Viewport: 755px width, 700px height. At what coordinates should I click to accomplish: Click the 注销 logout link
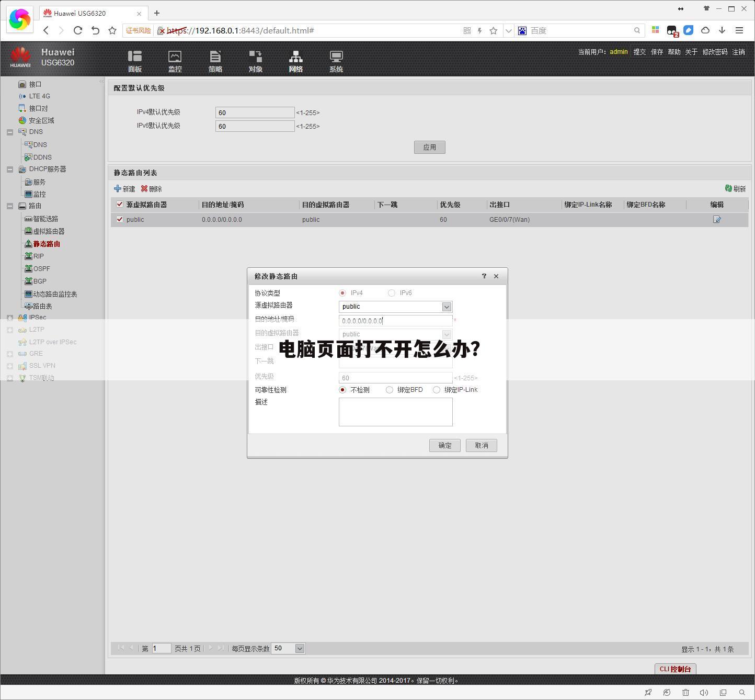click(x=738, y=52)
